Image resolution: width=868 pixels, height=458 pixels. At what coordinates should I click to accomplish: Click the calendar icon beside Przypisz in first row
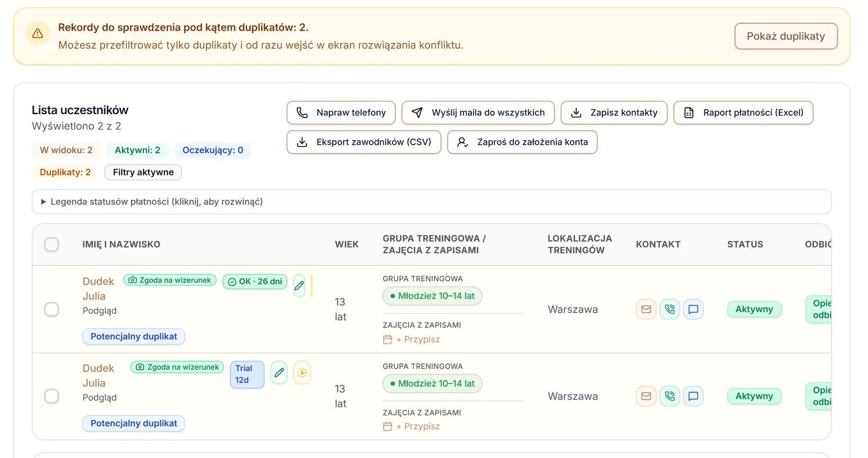click(x=387, y=340)
